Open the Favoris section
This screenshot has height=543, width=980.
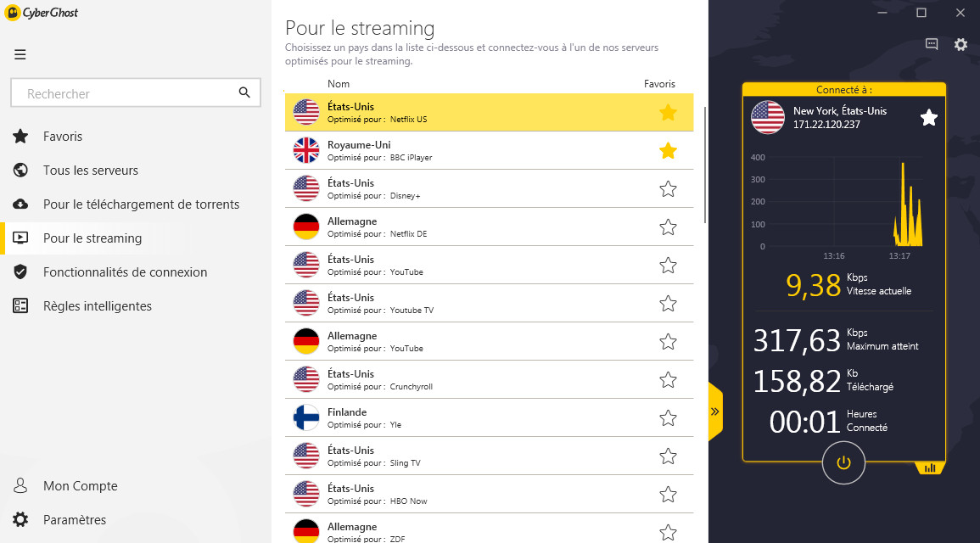tap(63, 137)
